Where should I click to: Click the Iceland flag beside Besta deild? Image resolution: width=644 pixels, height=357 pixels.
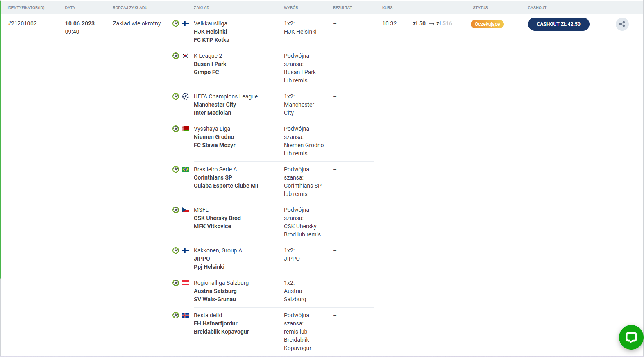click(x=186, y=315)
